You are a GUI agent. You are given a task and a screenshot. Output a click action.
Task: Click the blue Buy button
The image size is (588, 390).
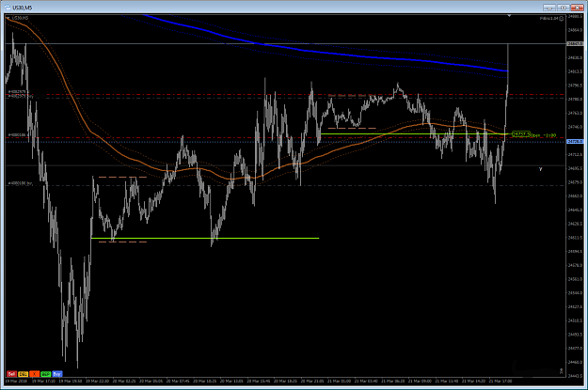click(57, 374)
